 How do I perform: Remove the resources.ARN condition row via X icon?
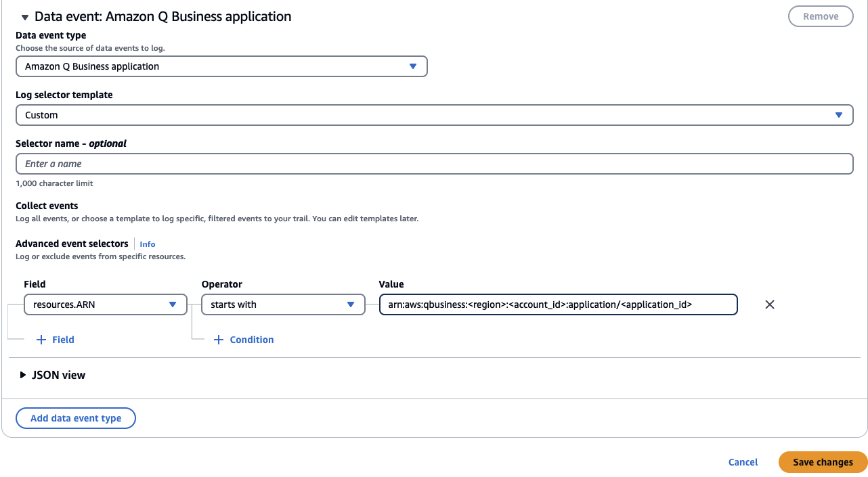(769, 304)
